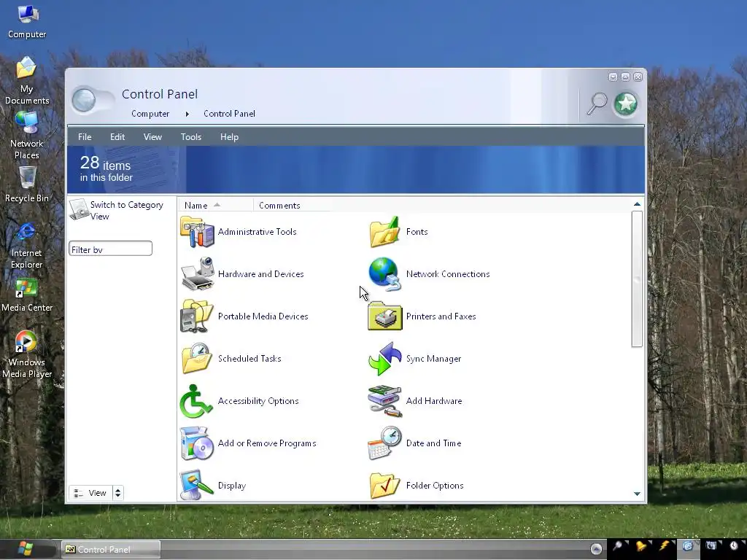Click the camera icon in the system tray
This screenshot has width=747, height=560.
coord(711,545)
